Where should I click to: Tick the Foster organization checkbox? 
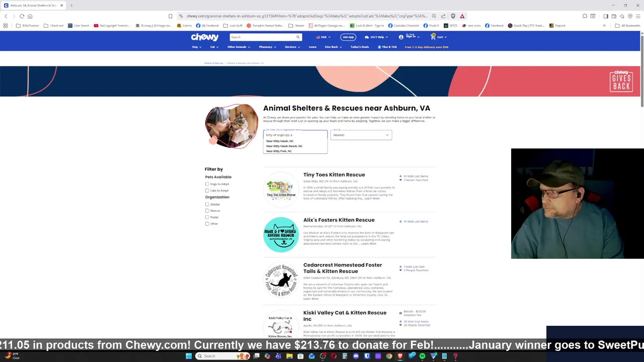207,217
